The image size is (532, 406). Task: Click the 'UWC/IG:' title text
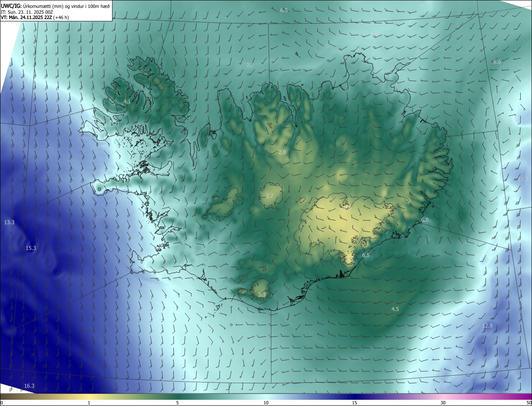click(x=11, y=6)
